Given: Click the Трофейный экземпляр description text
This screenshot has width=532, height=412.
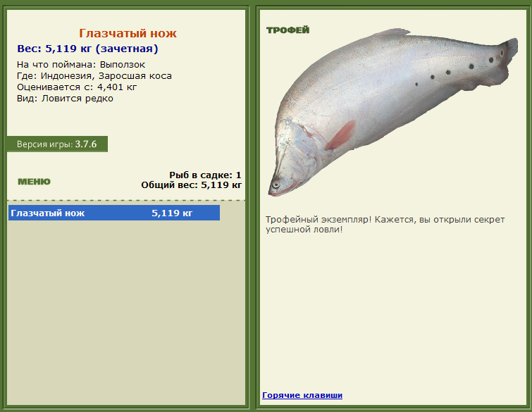Looking at the screenshot, I should [385, 224].
